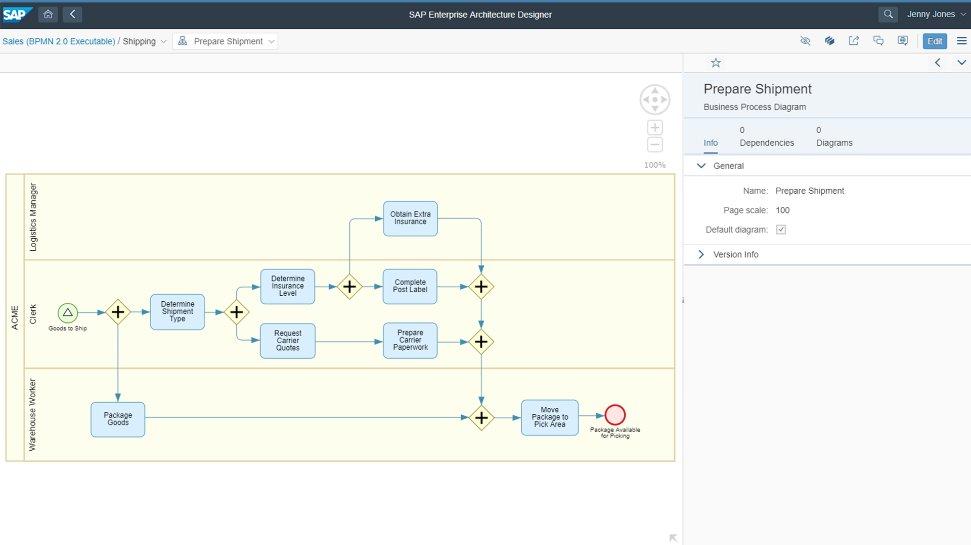Select the parallel gateway after Goods to Ship
This screenshot has height=545, width=971.
tap(118, 312)
